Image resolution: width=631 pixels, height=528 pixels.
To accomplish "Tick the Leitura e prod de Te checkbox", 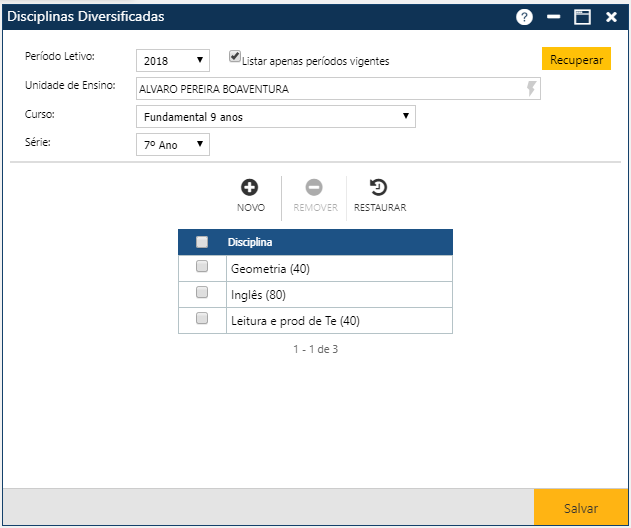I will click(x=202, y=319).
